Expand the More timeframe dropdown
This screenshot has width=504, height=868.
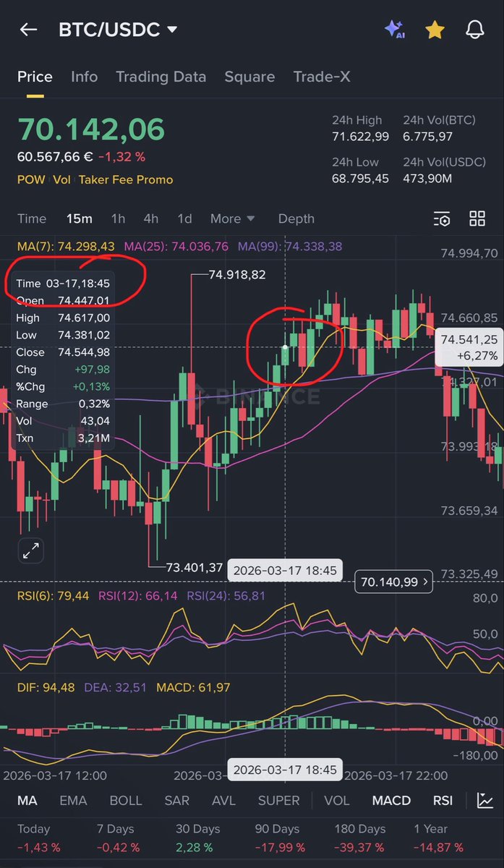coord(232,218)
